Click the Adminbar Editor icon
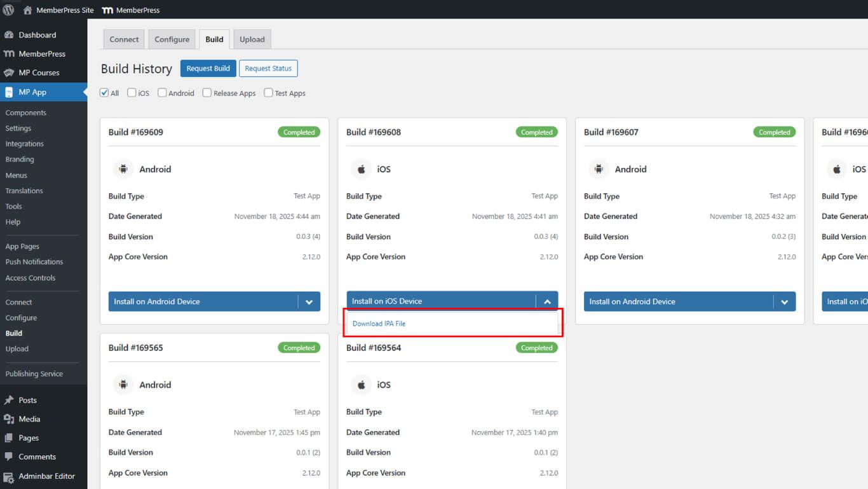 coord(9,476)
